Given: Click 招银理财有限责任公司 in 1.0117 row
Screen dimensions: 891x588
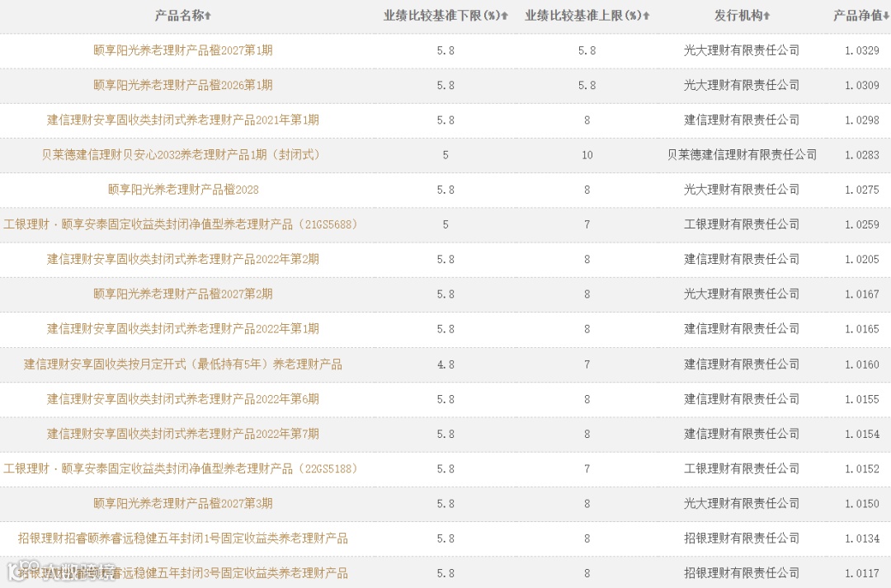Looking at the screenshot, I should 742,572.
